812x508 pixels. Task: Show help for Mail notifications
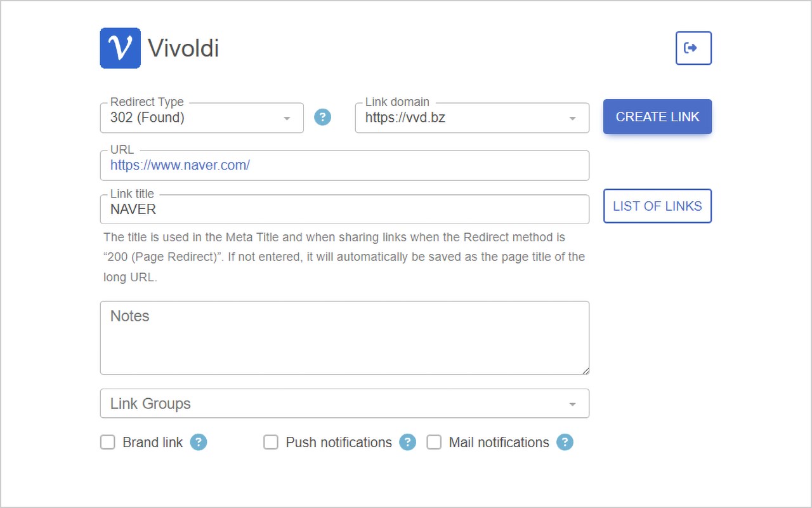[x=565, y=443]
